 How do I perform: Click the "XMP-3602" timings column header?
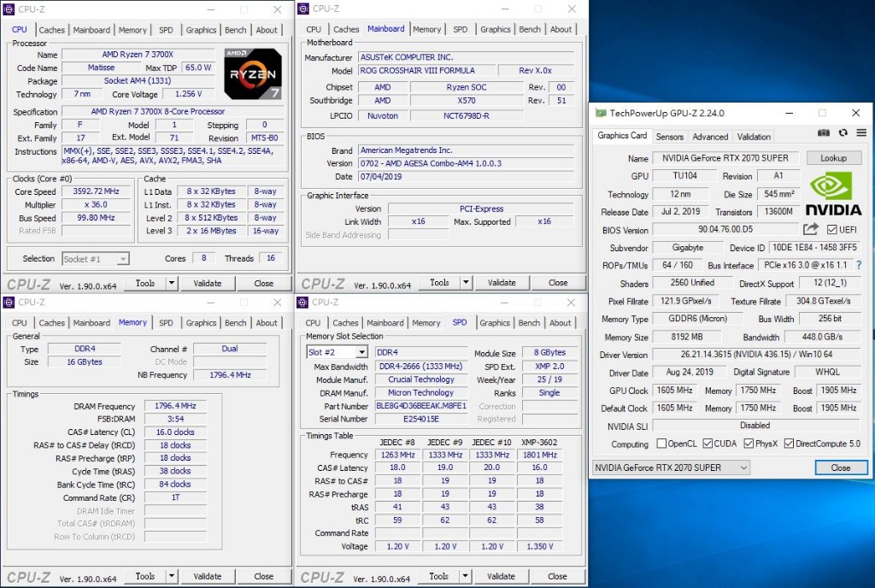tap(540, 443)
